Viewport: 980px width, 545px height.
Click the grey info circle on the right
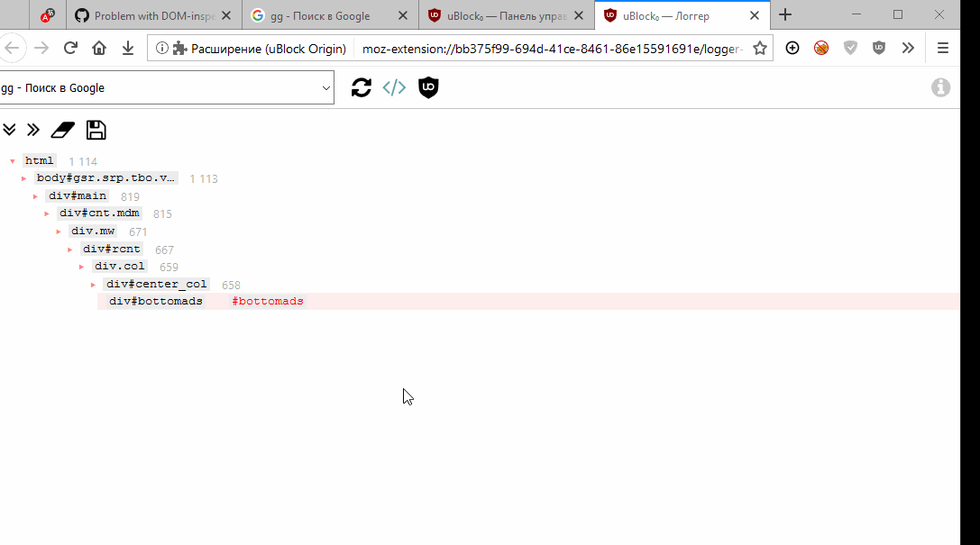pos(941,87)
